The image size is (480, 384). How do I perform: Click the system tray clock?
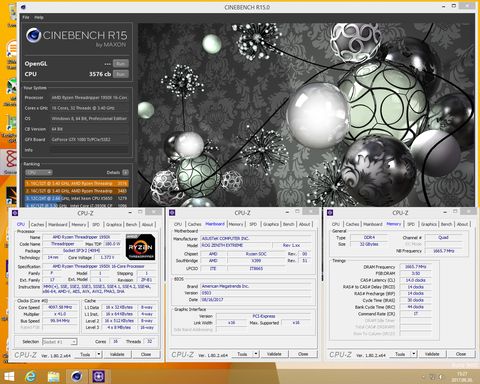[x=462, y=377]
